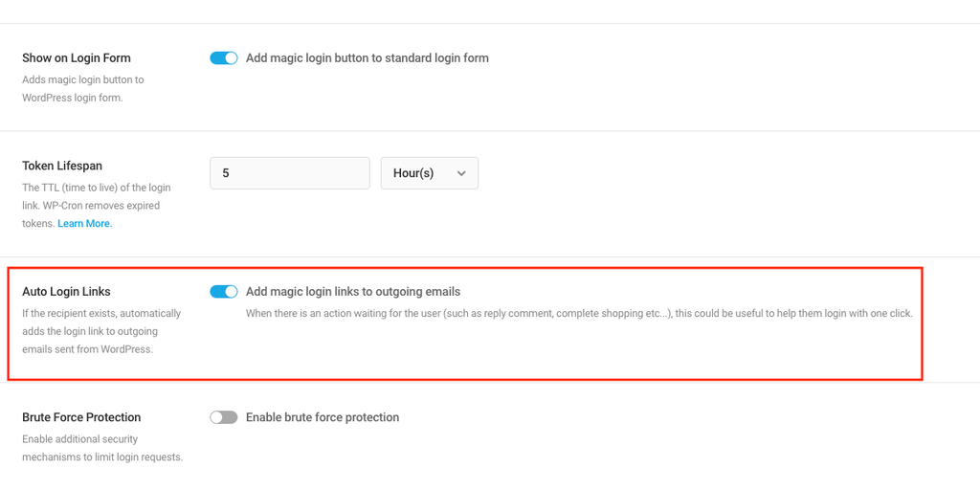Turn off the Auto Login Links switch
Image resolution: width=980 pixels, height=490 pixels.
coord(224,291)
